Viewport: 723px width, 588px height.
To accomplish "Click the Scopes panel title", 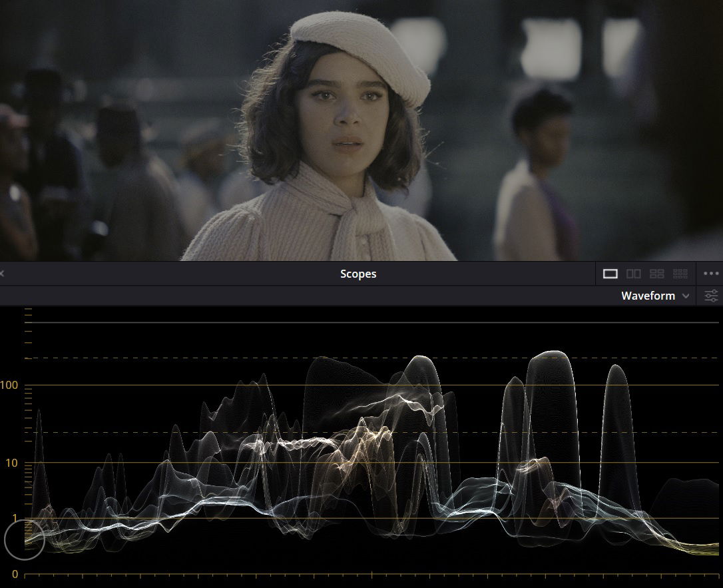I will [x=358, y=274].
